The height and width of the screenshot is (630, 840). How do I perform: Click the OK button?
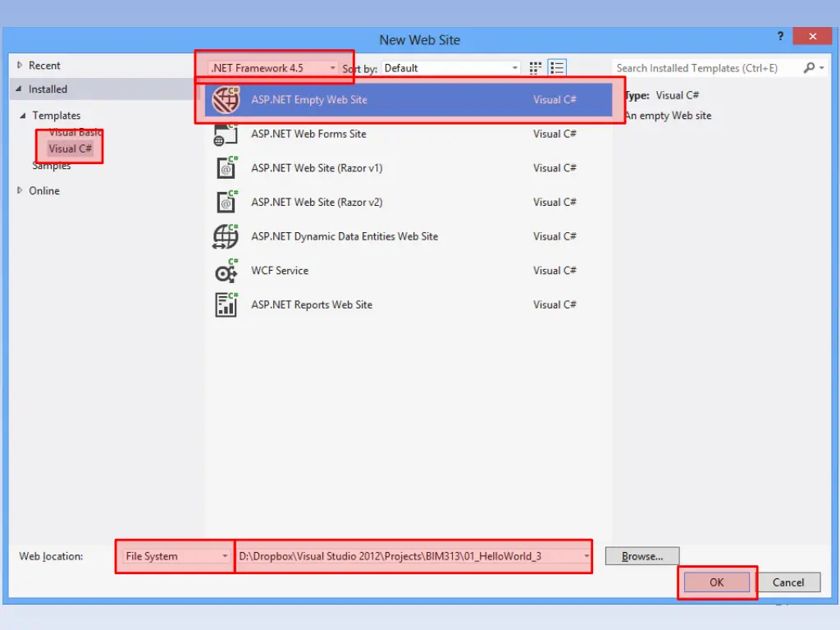pyautogui.click(x=717, y=582)
